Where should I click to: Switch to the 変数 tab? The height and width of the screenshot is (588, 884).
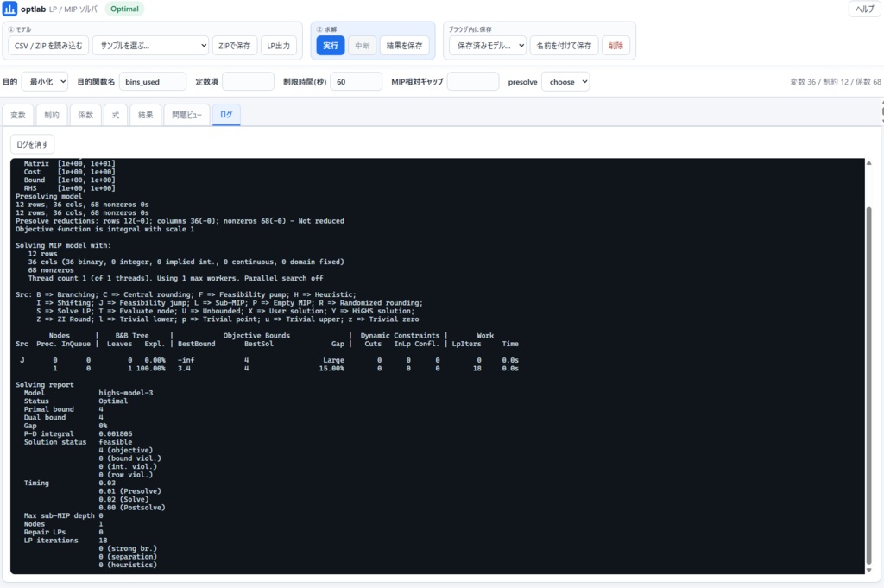[x=18, y=115]
